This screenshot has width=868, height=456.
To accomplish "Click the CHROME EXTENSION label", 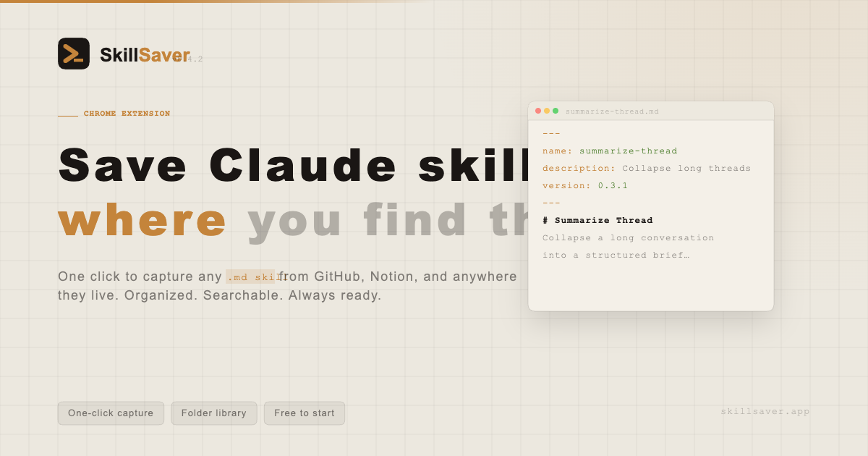I will coord(127,114).
